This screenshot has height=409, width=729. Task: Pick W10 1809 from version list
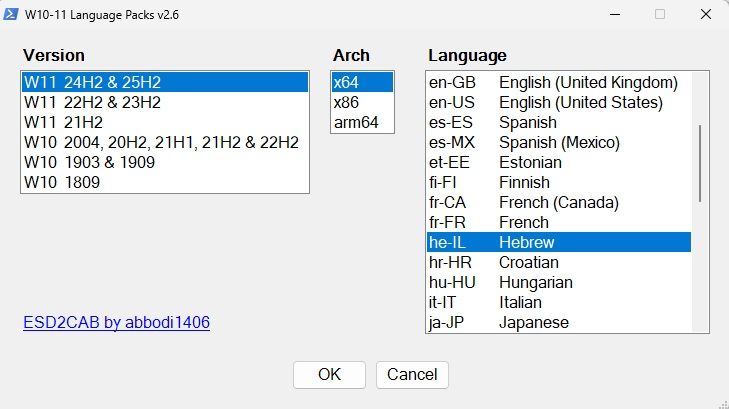pyautogui.click(x=64, y=182)
